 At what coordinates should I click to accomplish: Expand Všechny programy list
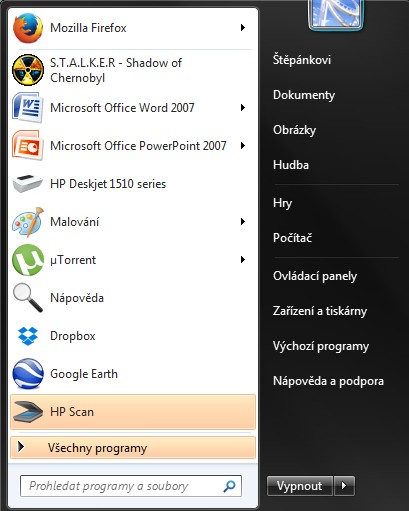[133, 448]
